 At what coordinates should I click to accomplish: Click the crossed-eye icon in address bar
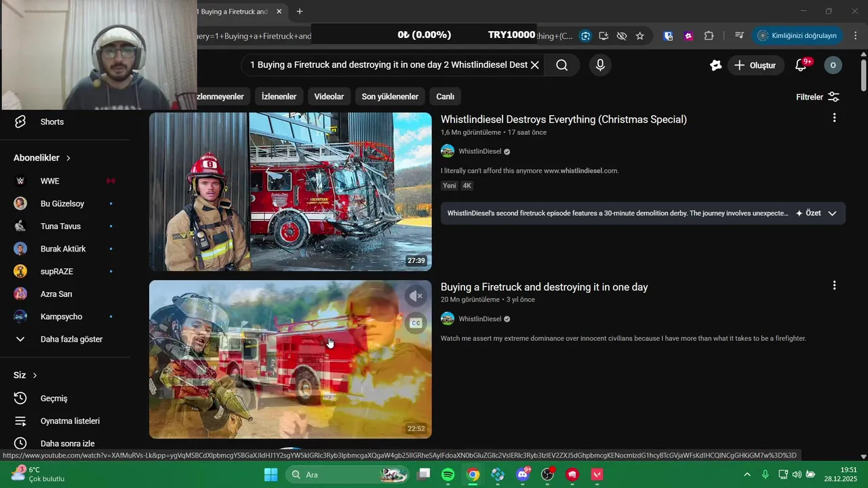(x=621, y=36)
